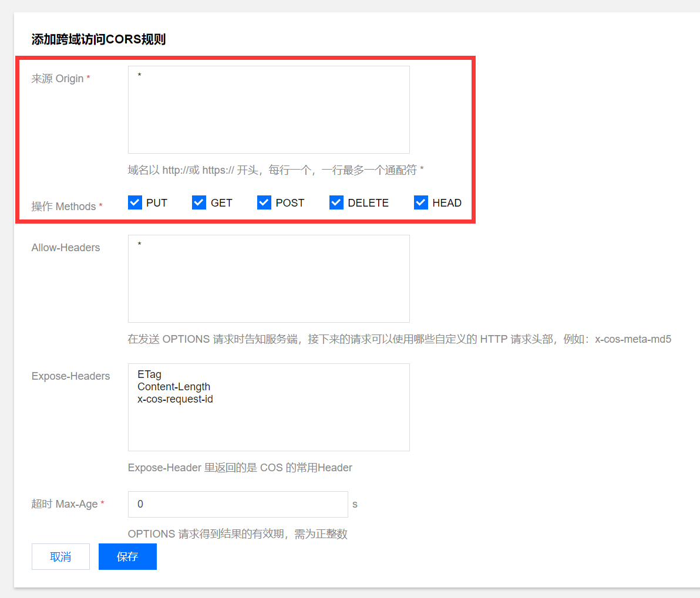Click the Origin hint about http:// or https://
700x598 pixels.
click(x=275, y=170)
